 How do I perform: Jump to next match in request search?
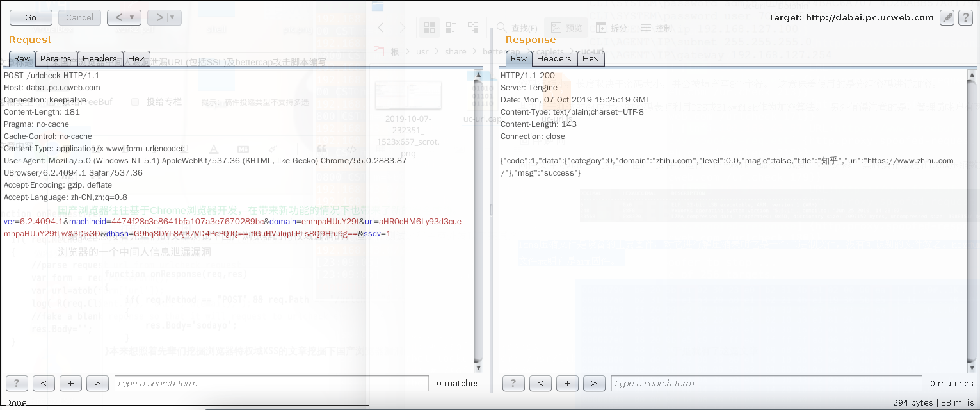pos(97,383)
